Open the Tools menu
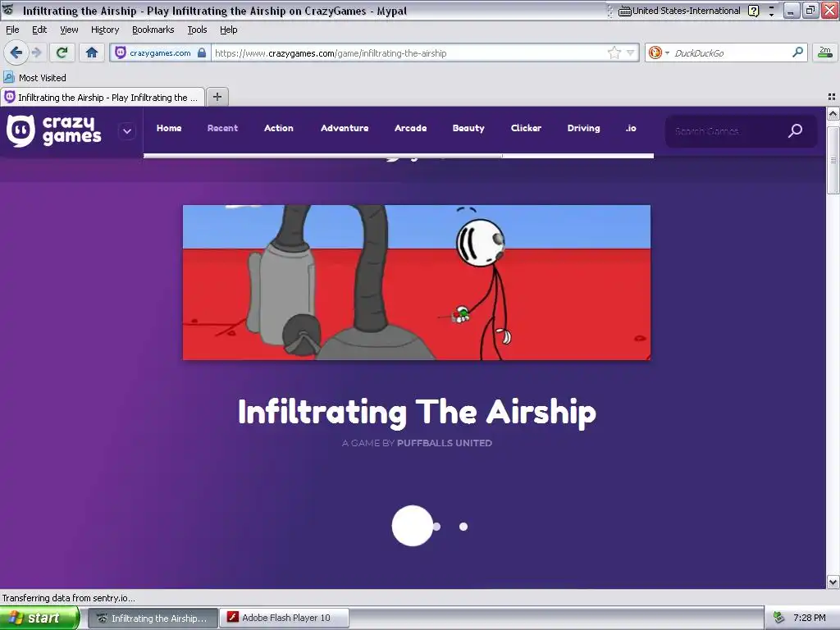This screenshot has height=630, width=840. coord(197,30)
